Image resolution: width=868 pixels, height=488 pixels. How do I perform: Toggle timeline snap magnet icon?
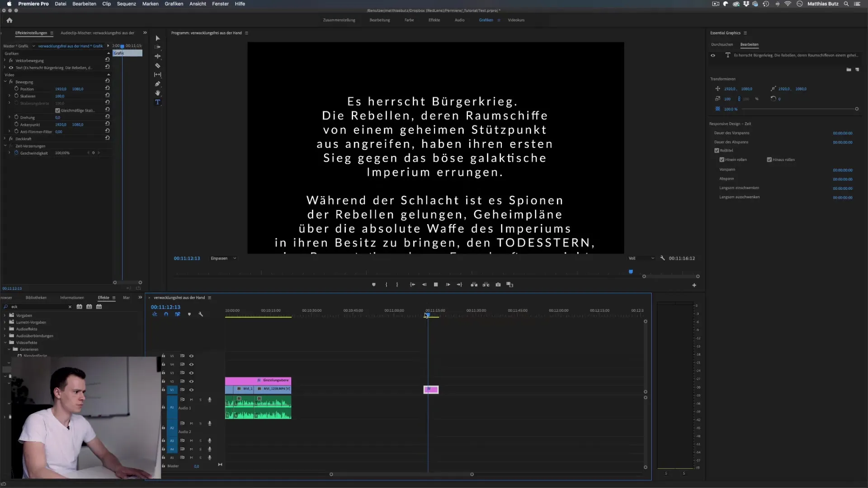[x=166, y=314]
